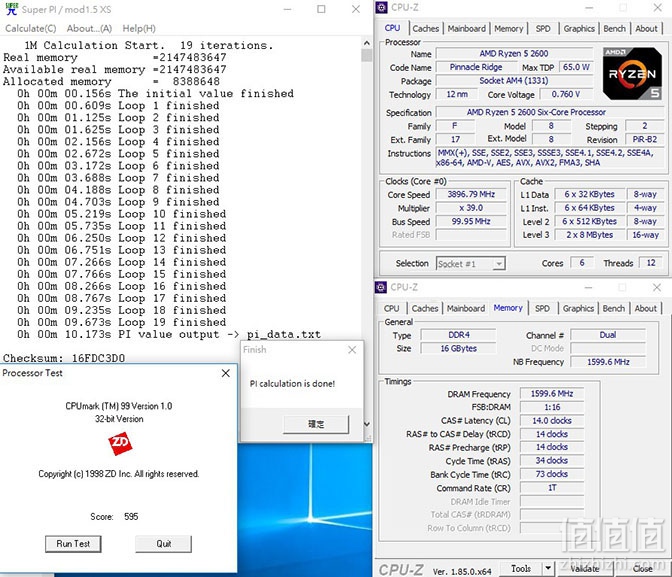Click the Level 3 2 x 8 MBytes value

point(590,235)
